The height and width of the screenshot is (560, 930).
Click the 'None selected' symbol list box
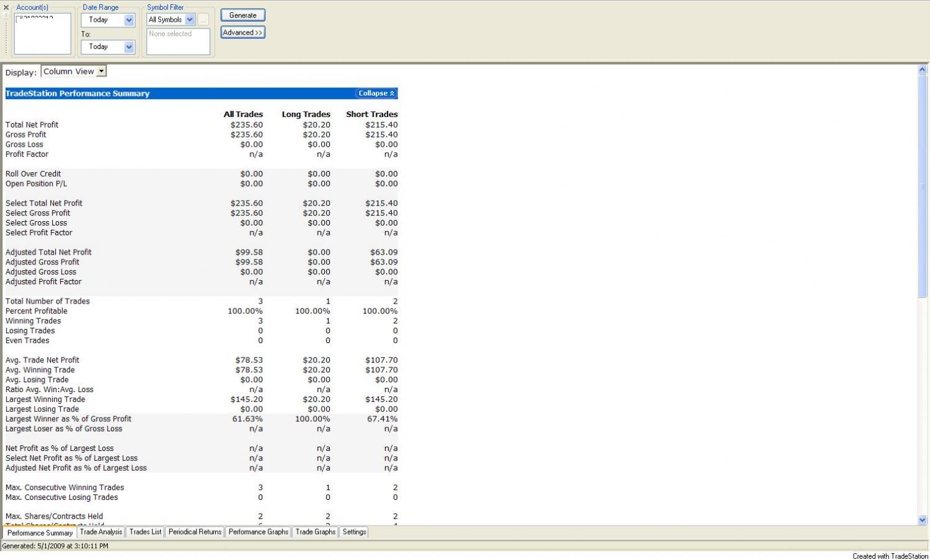click(178, 42)
